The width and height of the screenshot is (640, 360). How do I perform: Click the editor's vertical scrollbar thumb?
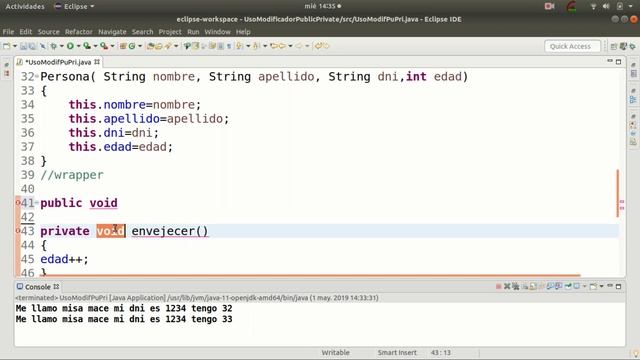[618, 193]
